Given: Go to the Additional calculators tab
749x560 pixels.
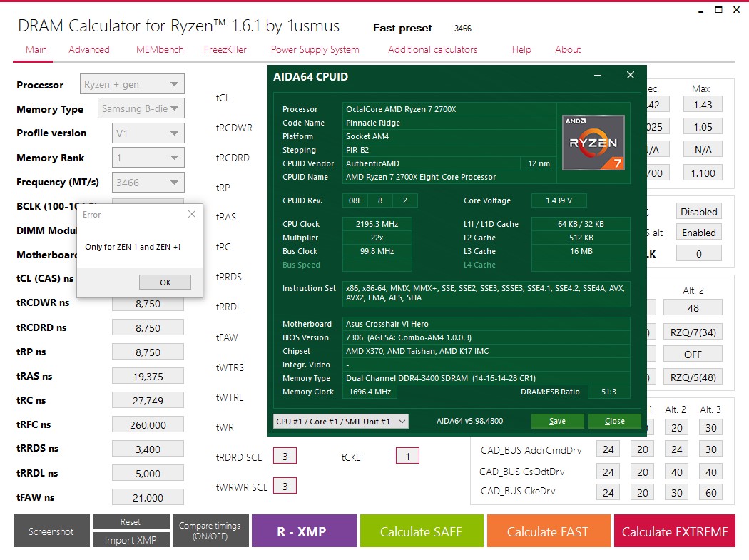Looking at the screenshot, I should coord(432,49).
